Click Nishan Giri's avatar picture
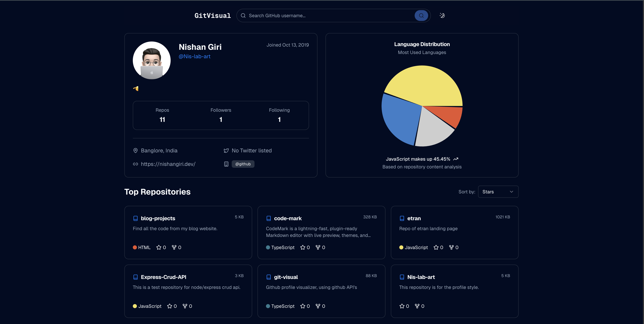The height and width of the screenshot is (324, 644). (x=152, y=61)
